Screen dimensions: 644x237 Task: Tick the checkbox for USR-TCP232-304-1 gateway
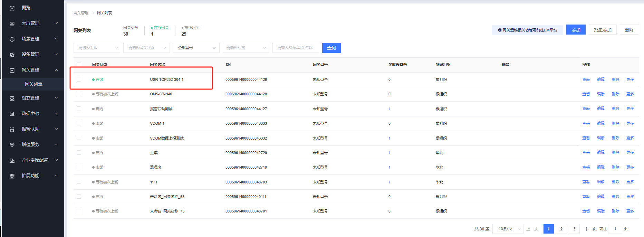79,79
